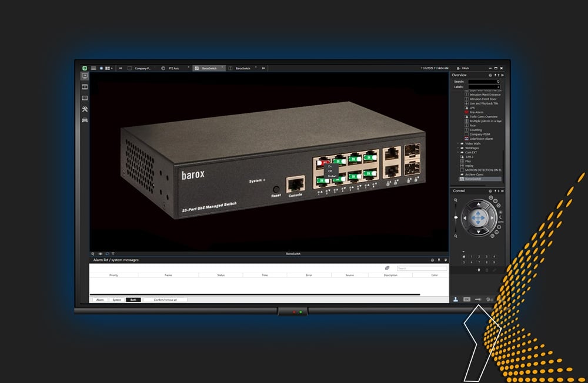Click the green shield application logo icon
The height and width of the screenshot is (383, 588).
pos(85,68)
